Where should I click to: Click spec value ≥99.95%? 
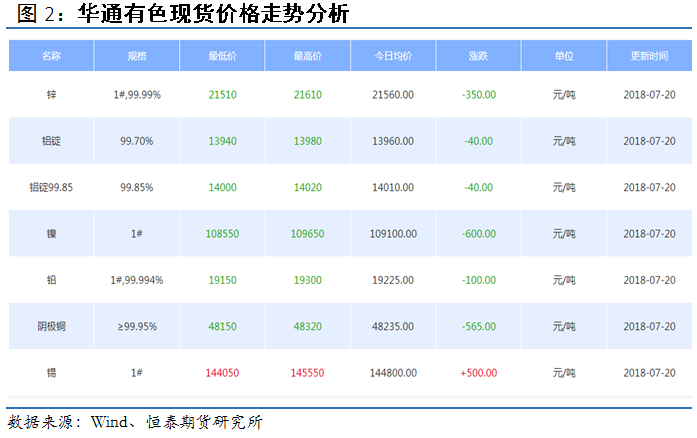point(137,326)
